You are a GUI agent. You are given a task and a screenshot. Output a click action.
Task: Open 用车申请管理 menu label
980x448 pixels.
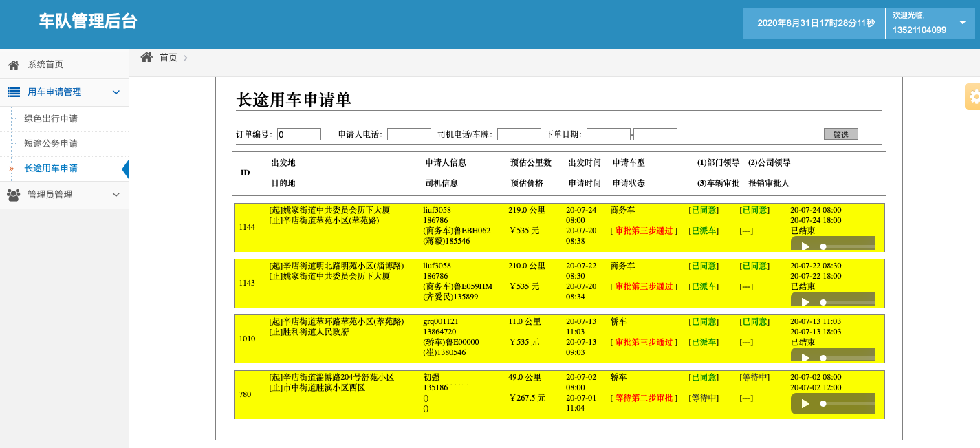(54, 92)
